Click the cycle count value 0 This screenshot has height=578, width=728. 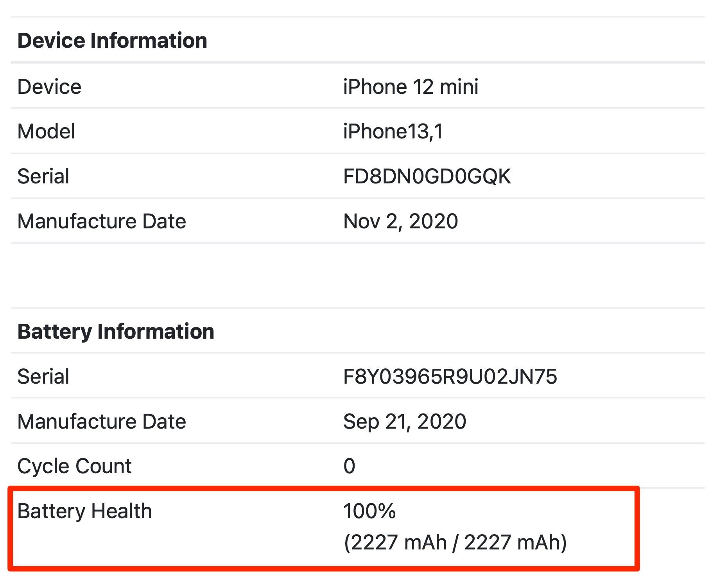(x=349, y=466)
